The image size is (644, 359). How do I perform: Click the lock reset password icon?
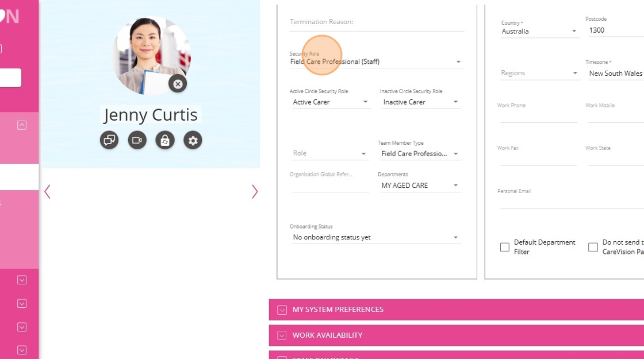[165, 140]
